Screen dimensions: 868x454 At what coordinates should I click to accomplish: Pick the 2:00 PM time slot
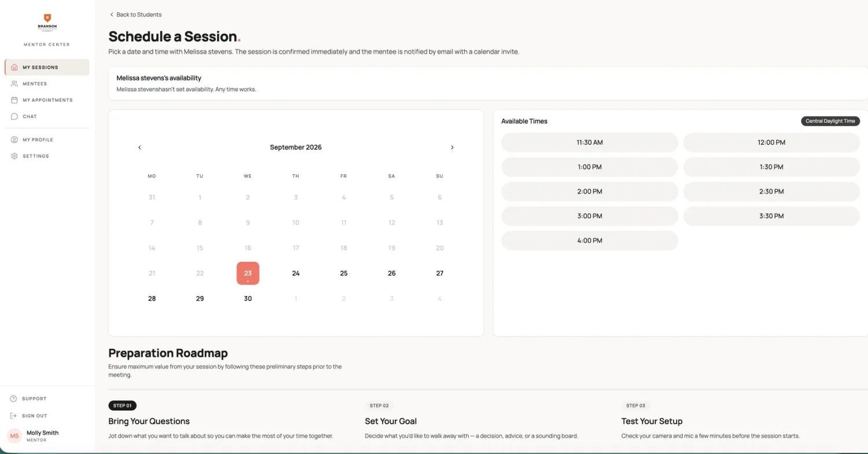590,192
